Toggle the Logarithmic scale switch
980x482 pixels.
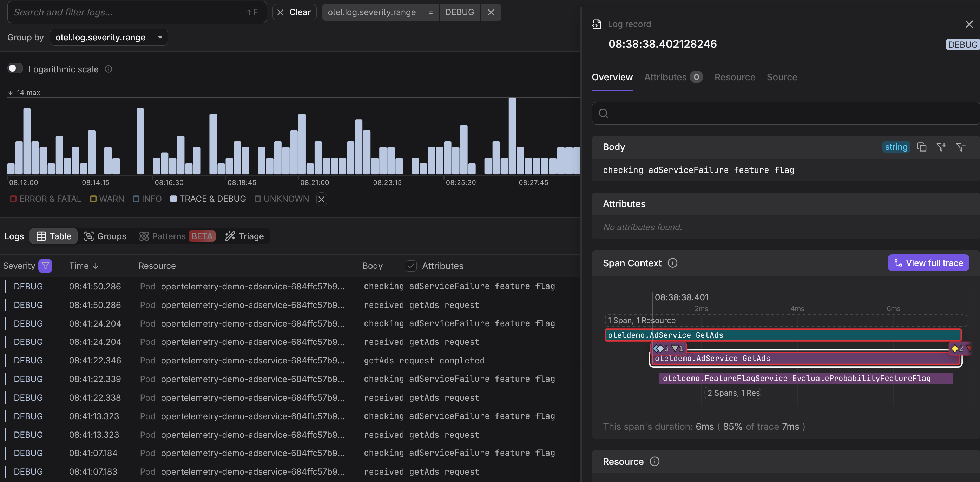click(15, 68)
